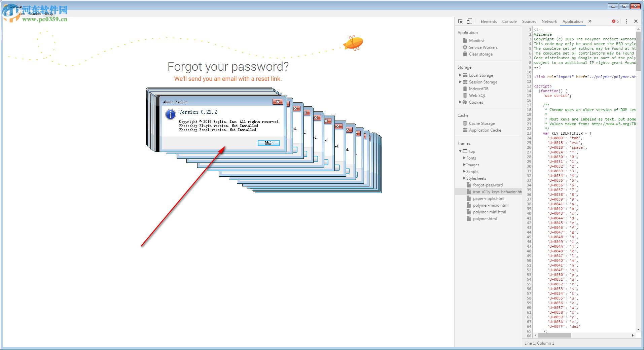The height and width of the screenshot is (350, 644).
Task: Collapse the top frame node
Action: tap(460, 151)
